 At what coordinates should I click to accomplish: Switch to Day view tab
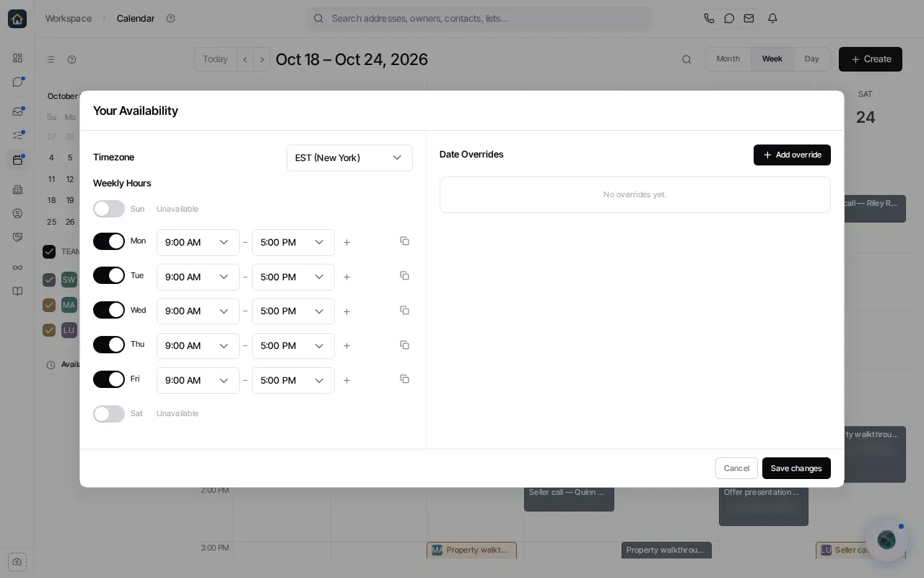[x=811, y=59]
